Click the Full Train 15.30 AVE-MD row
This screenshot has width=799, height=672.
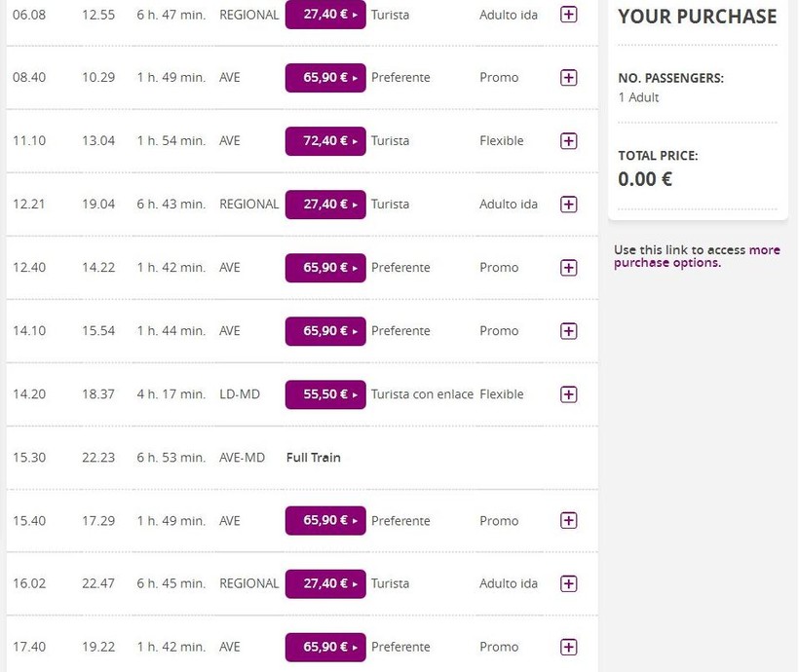(313, 458)
